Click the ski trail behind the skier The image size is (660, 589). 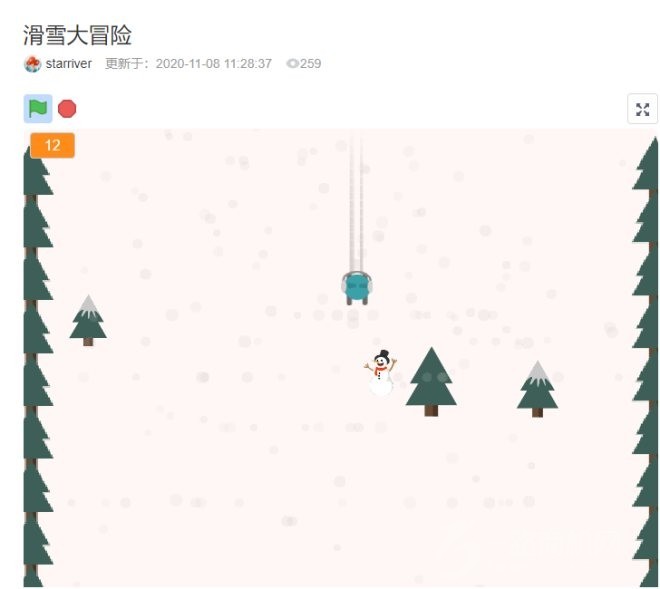click(356, 204)
